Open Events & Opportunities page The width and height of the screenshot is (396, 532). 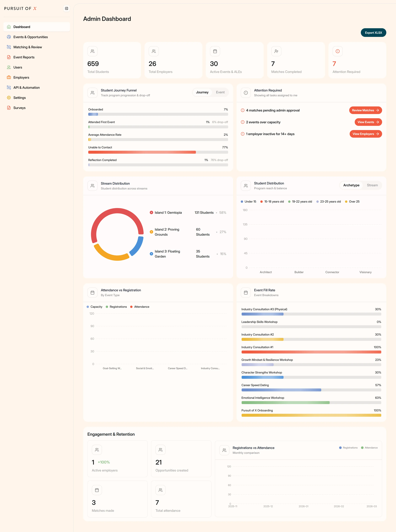pos(37,37)
